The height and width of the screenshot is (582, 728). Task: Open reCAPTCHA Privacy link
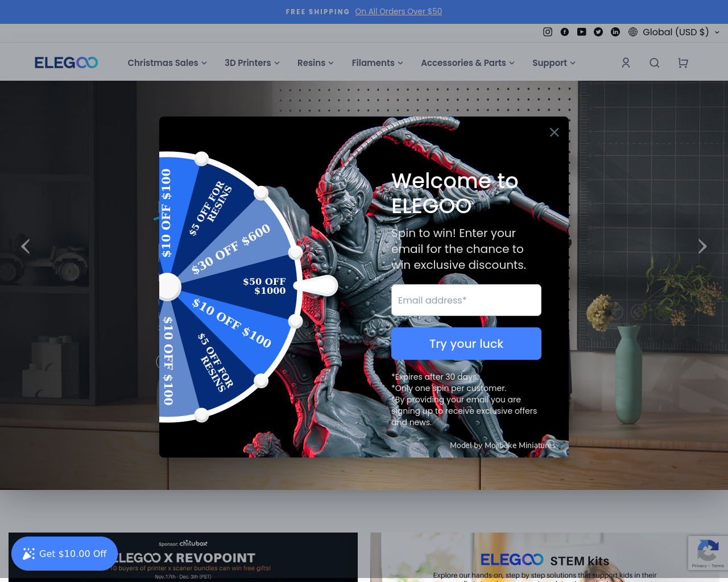point(699,566)
